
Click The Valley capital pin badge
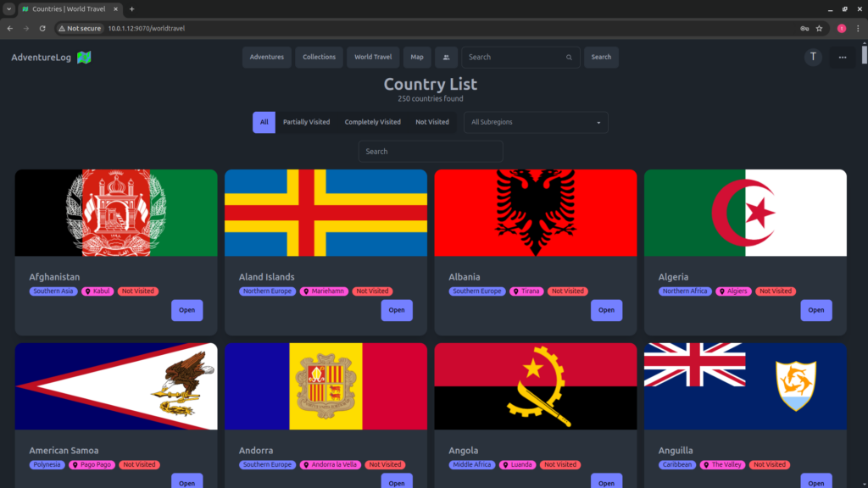coord(722,465)
